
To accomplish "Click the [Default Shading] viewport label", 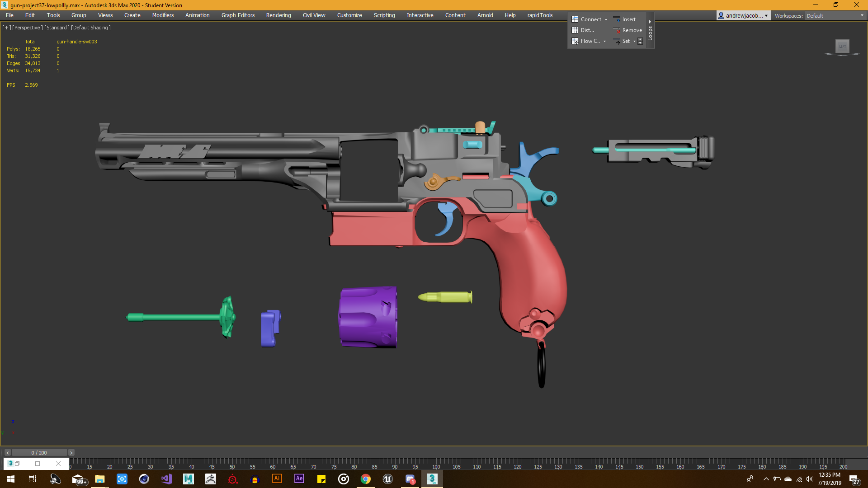I will click(x=91, y=28).
